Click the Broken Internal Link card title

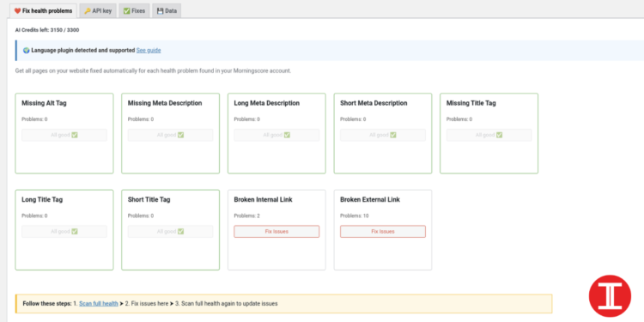point(263,199)
